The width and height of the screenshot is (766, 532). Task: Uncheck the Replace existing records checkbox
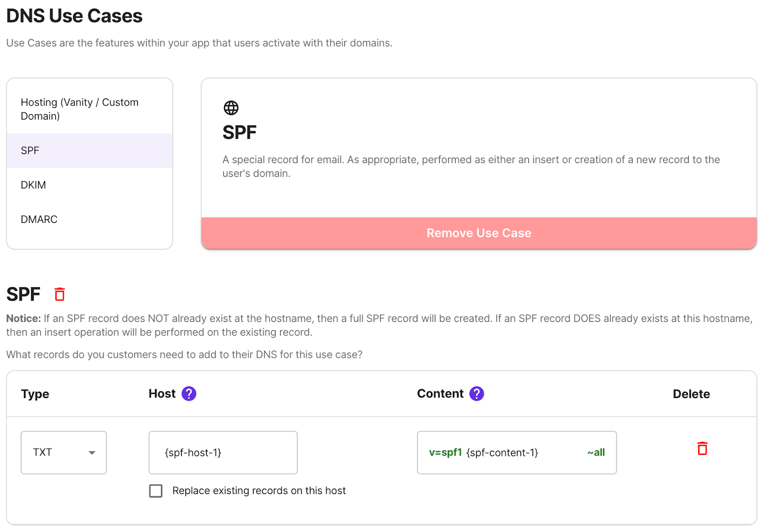click(x=156, y=490)
